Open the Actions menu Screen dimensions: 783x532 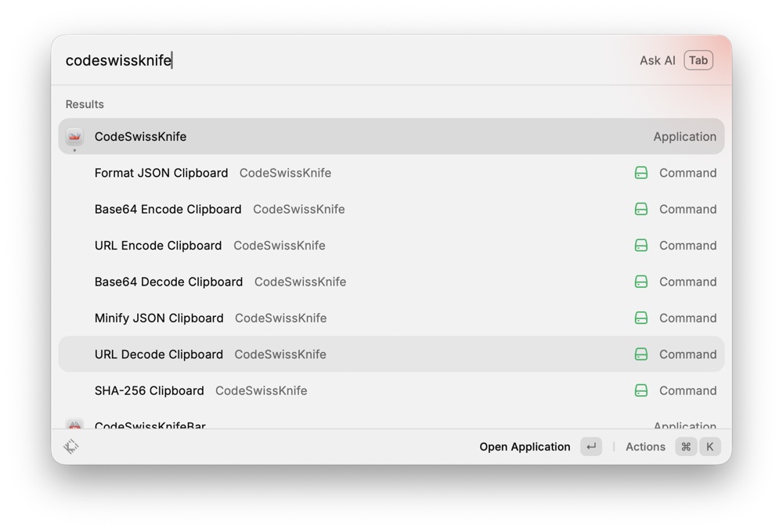(645, 447)
